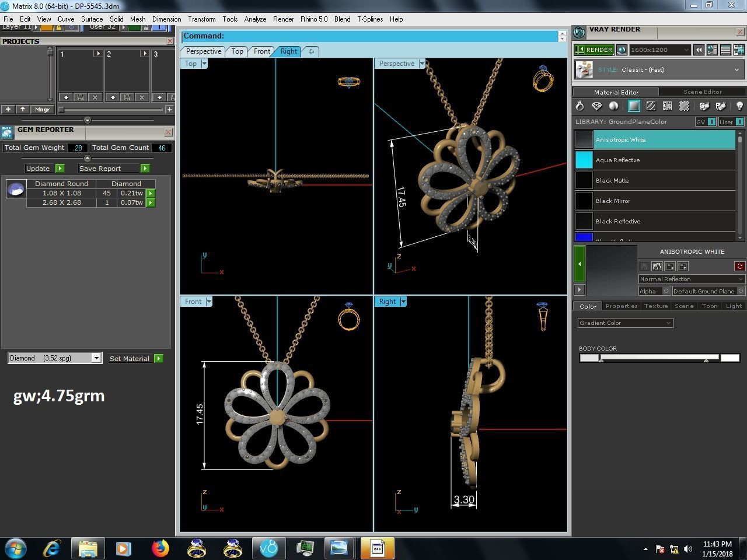The image size is (747, 560).
Task: Click the plus add project button
Action: [8, 109]
